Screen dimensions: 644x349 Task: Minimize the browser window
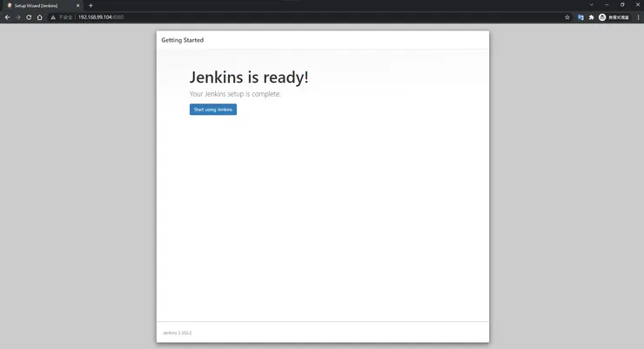(607, 5)
